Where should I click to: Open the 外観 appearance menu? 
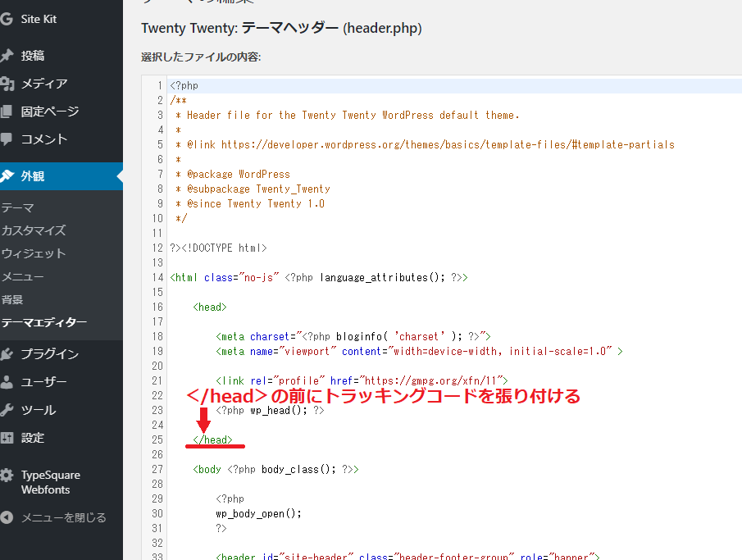[x=33, y=176]
